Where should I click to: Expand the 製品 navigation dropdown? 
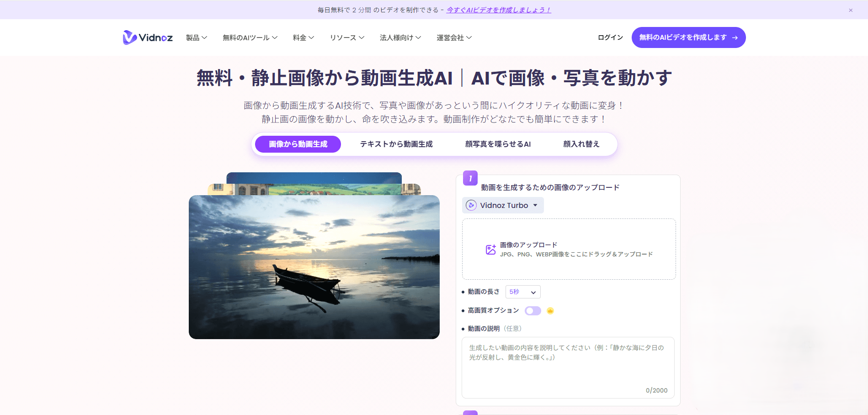coord(196,37)
